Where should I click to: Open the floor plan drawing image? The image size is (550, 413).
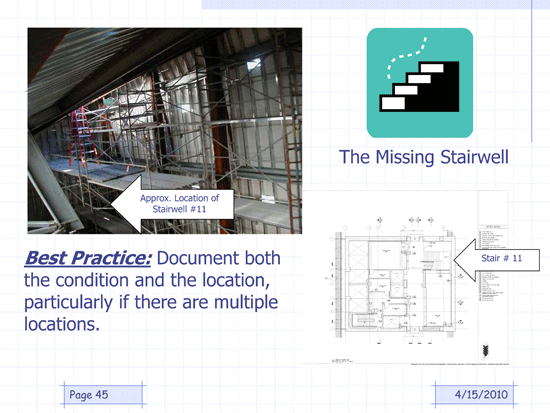tap(405, 278)
